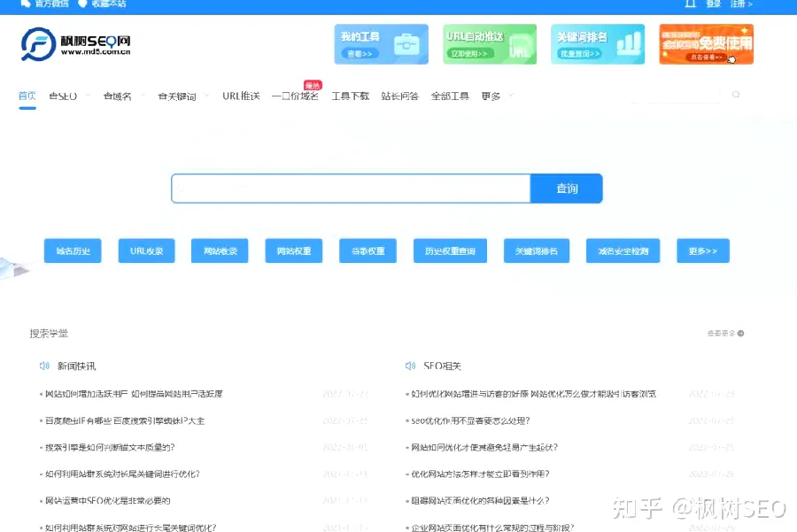Click the 域名历史 button
The image size is (797, 532).
coord(73,251)
